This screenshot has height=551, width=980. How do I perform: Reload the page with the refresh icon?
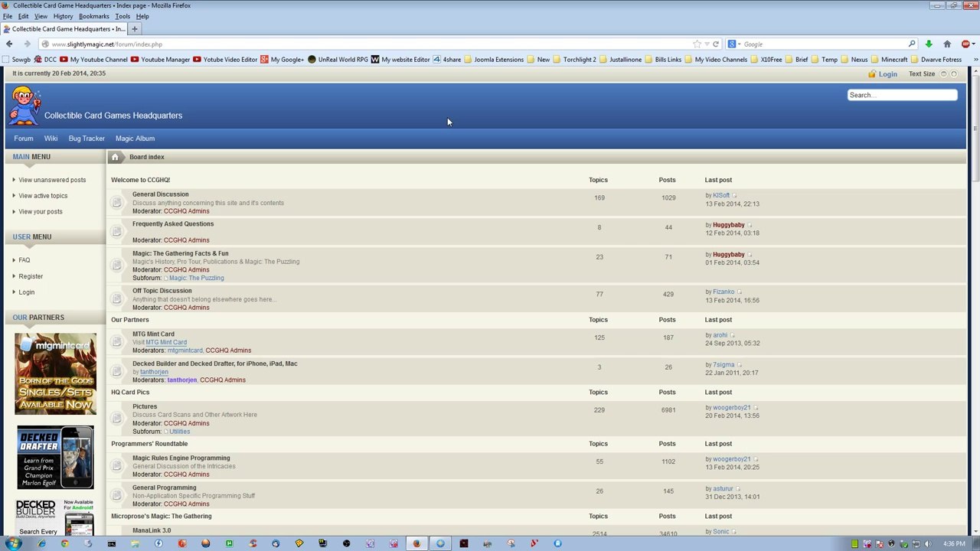[716, 44]
